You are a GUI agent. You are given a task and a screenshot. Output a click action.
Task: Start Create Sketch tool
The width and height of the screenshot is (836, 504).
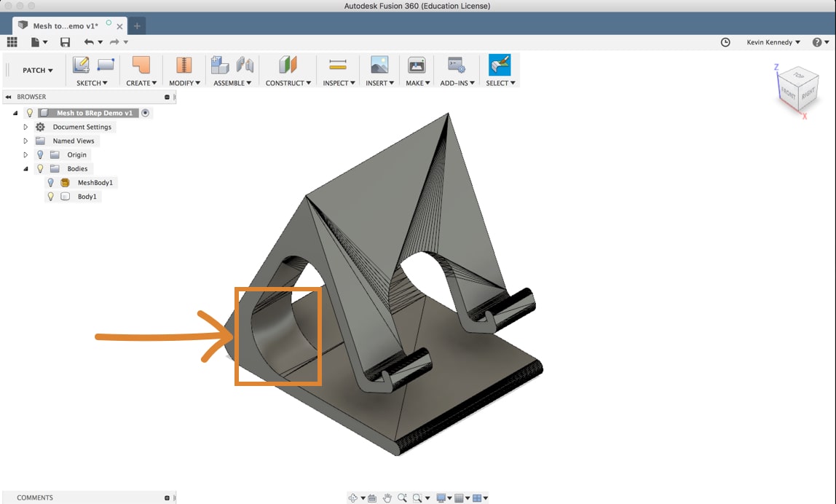81,65
